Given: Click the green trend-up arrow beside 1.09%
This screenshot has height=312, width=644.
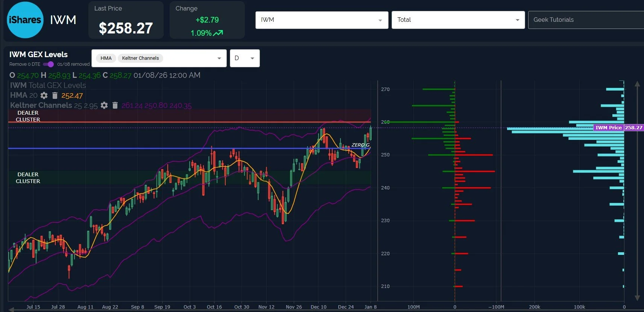Looking at the screenshot, I should pos(218,33).
